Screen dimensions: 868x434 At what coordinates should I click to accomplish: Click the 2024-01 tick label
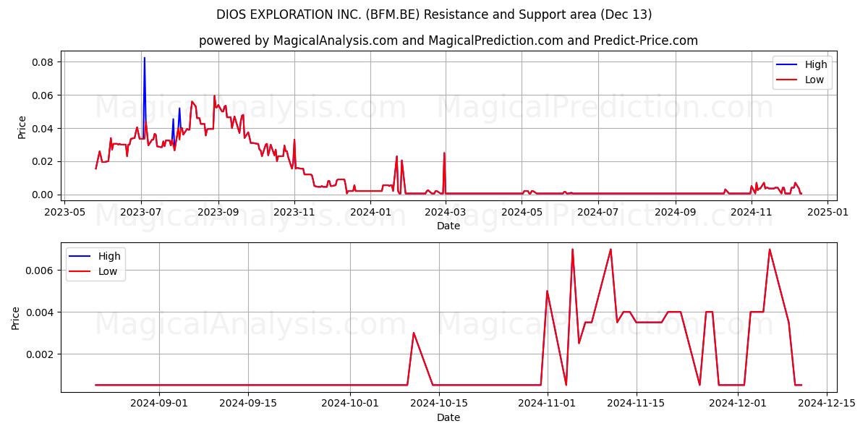point(370,212)
